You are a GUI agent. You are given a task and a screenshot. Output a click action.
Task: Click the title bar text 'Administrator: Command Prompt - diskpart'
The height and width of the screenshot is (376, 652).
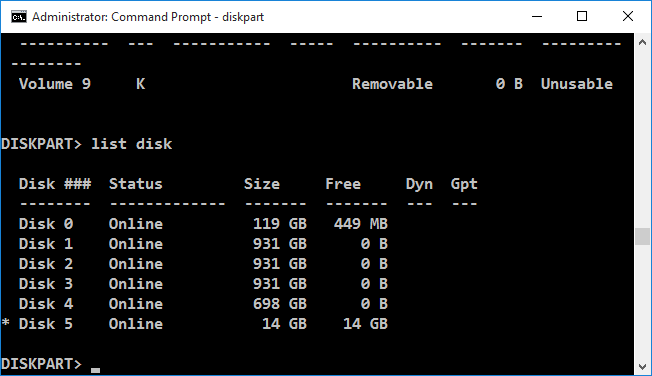pyautogui.click(x=148, y=17)
